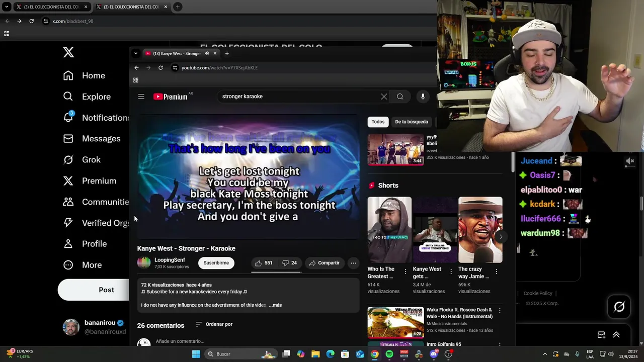644x362 pixels.
Task: Toggle the muted speaker icon beside chat overlay
Action: [630, 161]
